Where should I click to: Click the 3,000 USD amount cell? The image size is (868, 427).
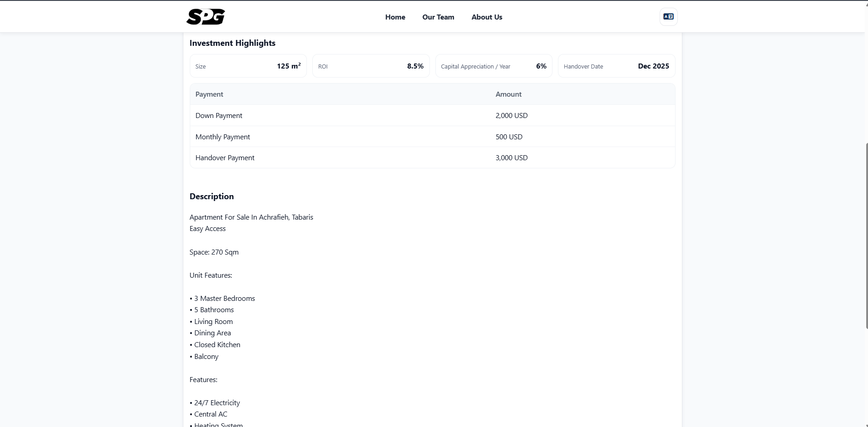pos(512,158)
